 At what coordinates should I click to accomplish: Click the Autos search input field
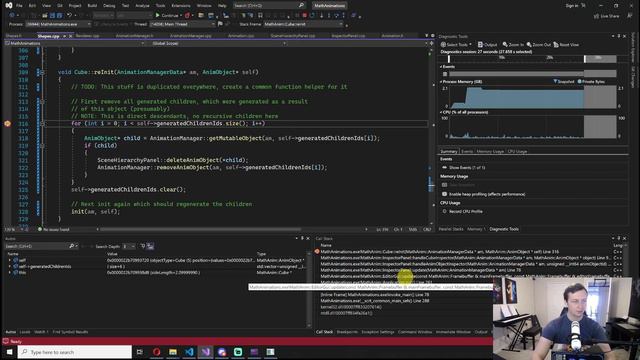[x=36, y=246]
